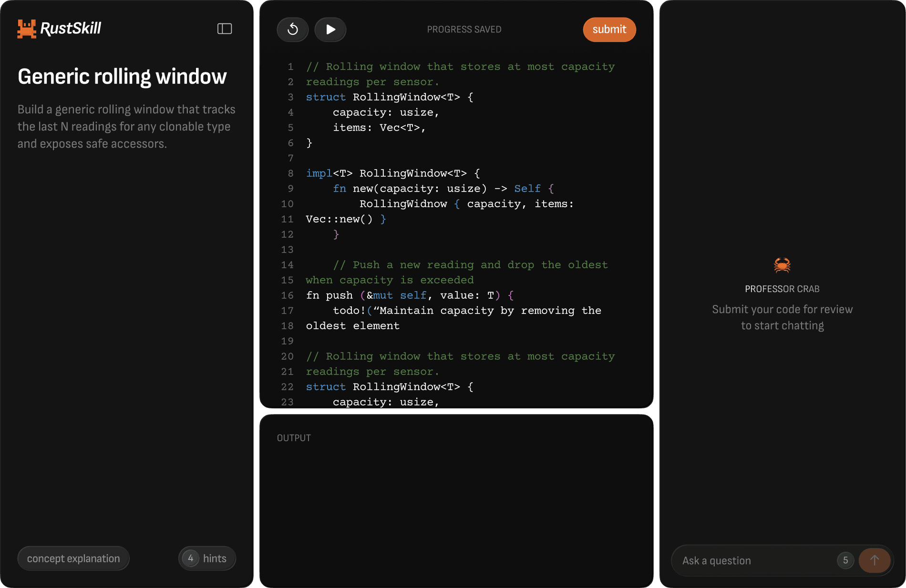
Task: Click the Generic rolling window heading
Action: coord(122,77)
